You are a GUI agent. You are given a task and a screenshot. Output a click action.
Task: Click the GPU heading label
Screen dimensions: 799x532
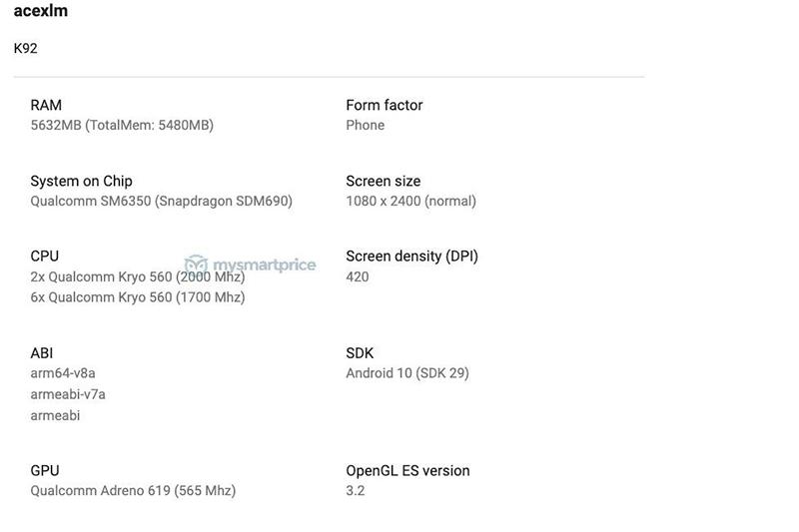45,470
